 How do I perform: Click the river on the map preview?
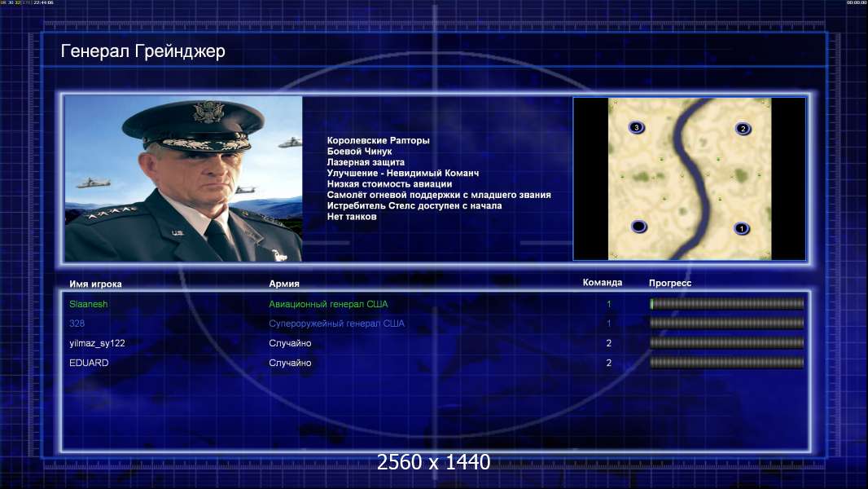pyautogui.click(x=692, y=177)
